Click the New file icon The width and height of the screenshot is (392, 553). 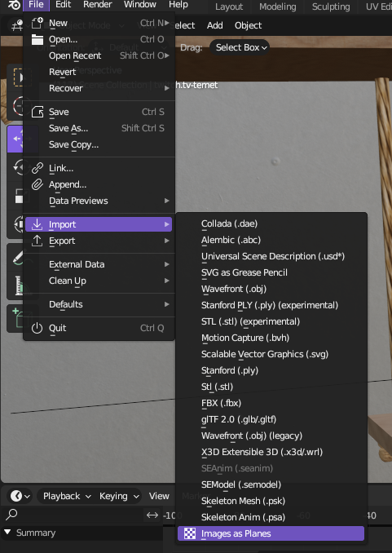pyautogui.click(x=37, y=23)
